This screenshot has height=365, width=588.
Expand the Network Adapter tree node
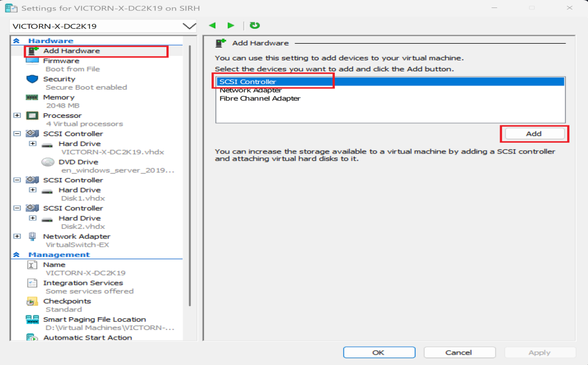[x=17, y=236]
